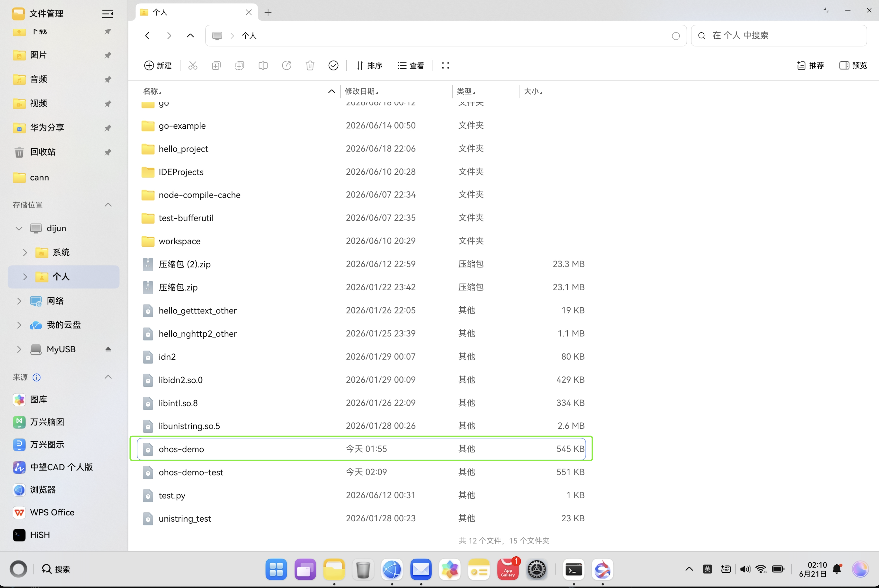Open the cann folder in sidebar
879x588 pixels.
pos(64,177)
